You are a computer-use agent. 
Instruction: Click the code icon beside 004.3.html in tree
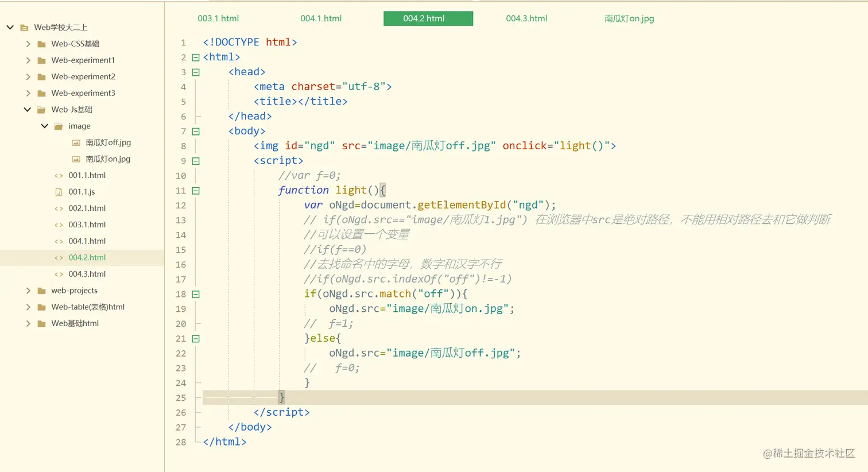pos(59,274)
